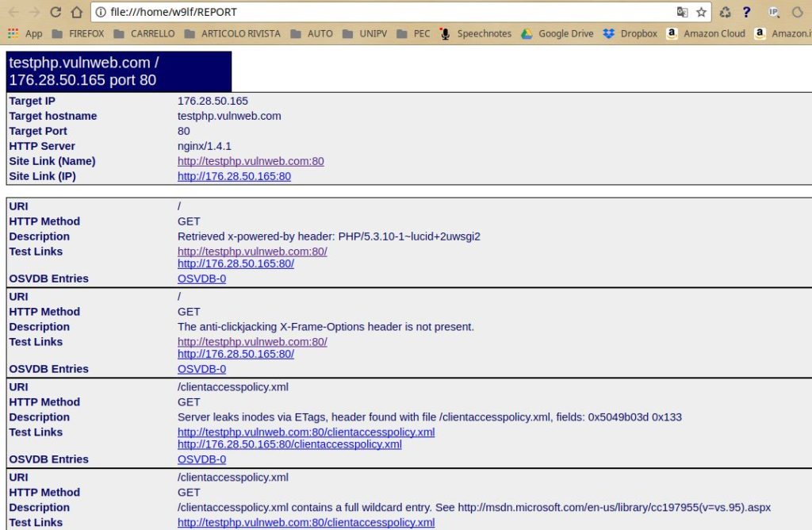Open the Speechnotes bookmark
The height and width of the screenshot is (530, 812).
(476, 33)
